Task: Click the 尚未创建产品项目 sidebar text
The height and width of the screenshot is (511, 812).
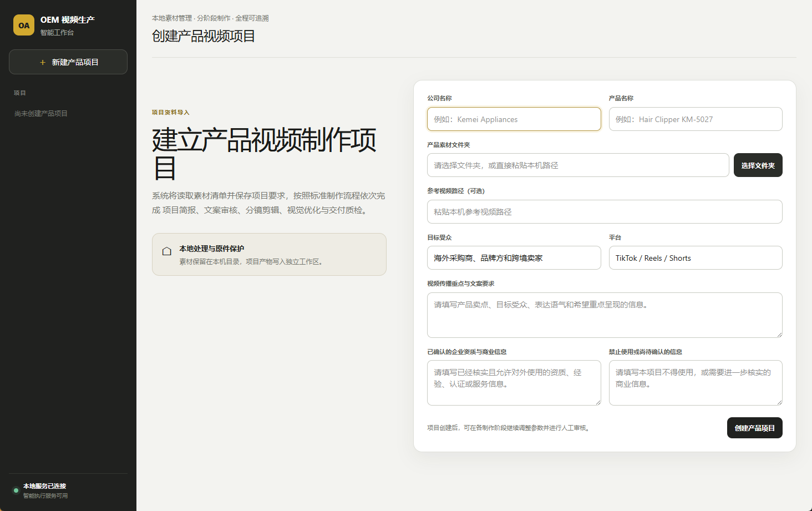Action: (41, 114)
